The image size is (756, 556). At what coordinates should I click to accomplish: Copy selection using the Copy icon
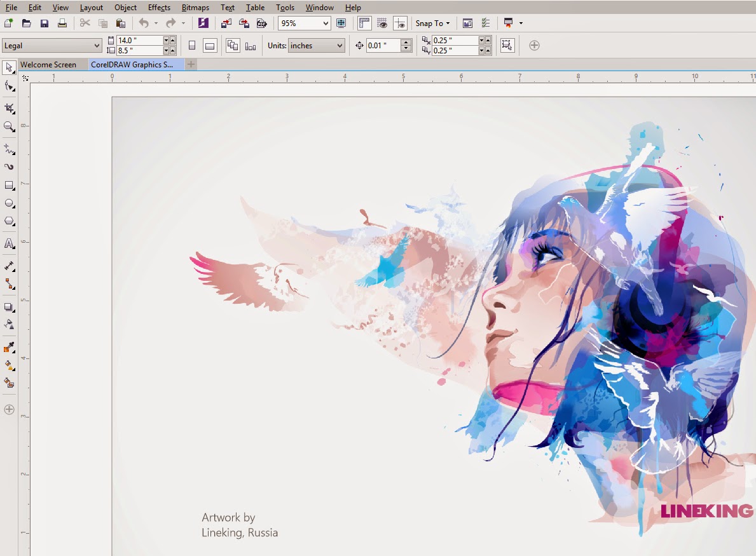coord(103,23)
